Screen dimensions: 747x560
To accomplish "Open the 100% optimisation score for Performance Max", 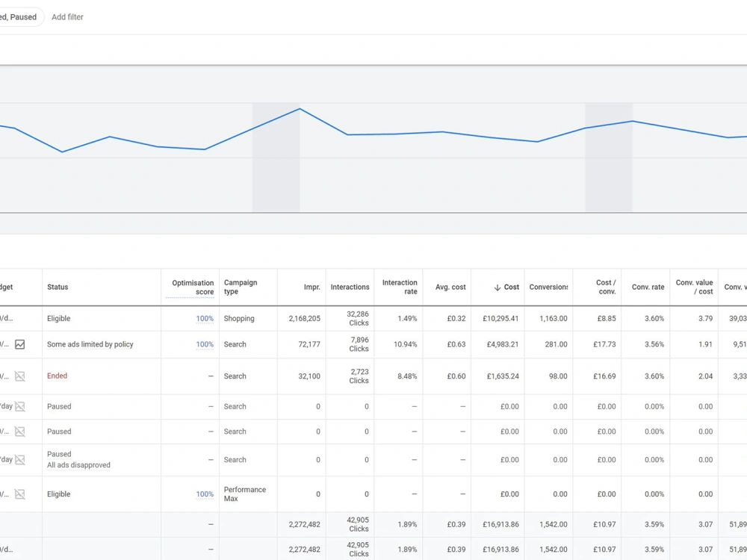I will [x=205, y=494].
